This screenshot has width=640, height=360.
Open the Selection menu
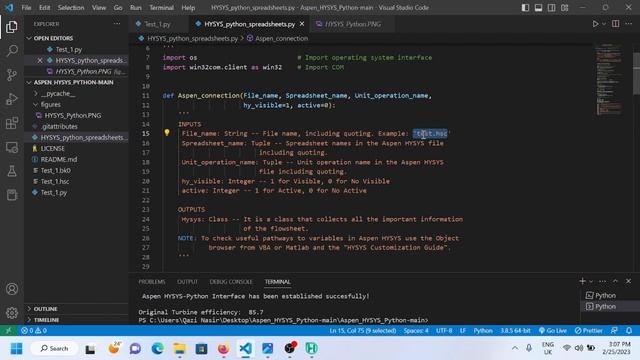[x=71, y=8]
